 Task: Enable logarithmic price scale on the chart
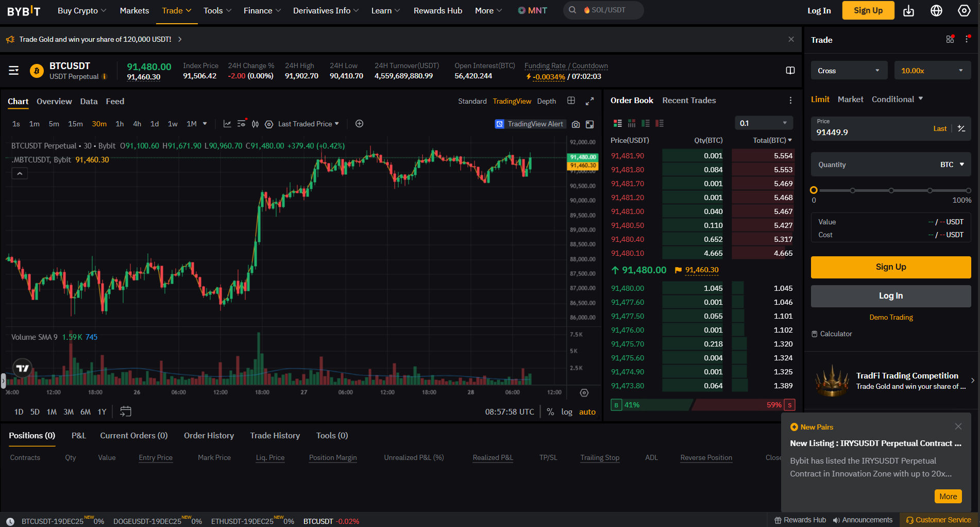tap(567, 411)
